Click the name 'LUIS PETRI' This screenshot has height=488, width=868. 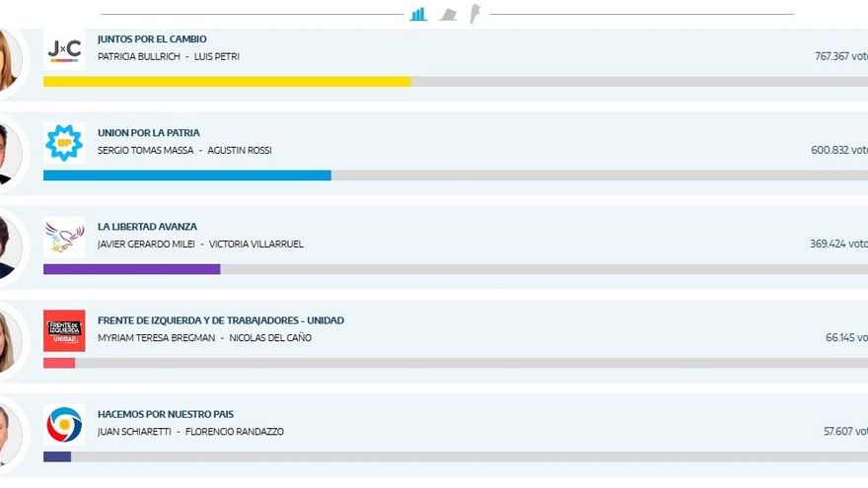tap(216, 56)
